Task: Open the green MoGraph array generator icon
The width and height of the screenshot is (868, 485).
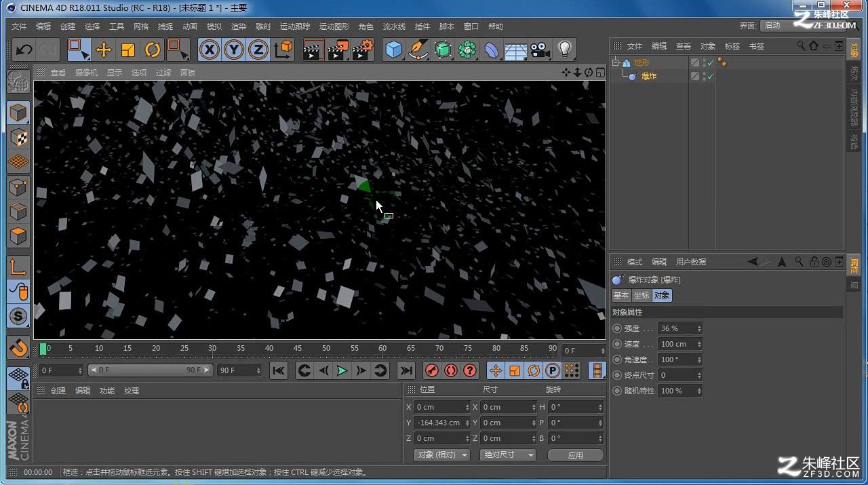Action: coord(467,50)
